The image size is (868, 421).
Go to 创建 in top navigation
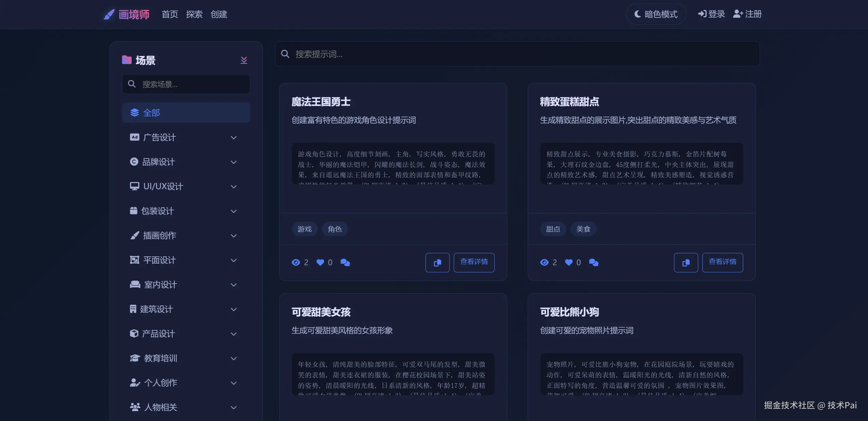219,14
